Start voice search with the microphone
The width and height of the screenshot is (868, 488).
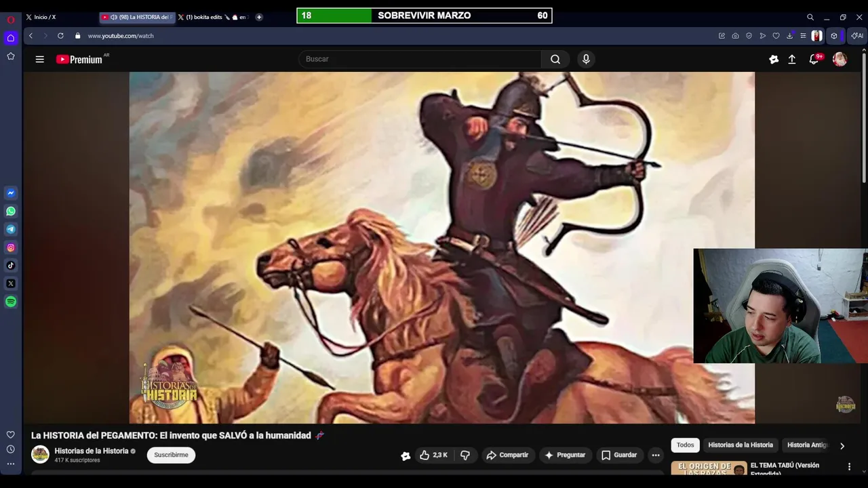pyautogui.click(x=586, y=59)
